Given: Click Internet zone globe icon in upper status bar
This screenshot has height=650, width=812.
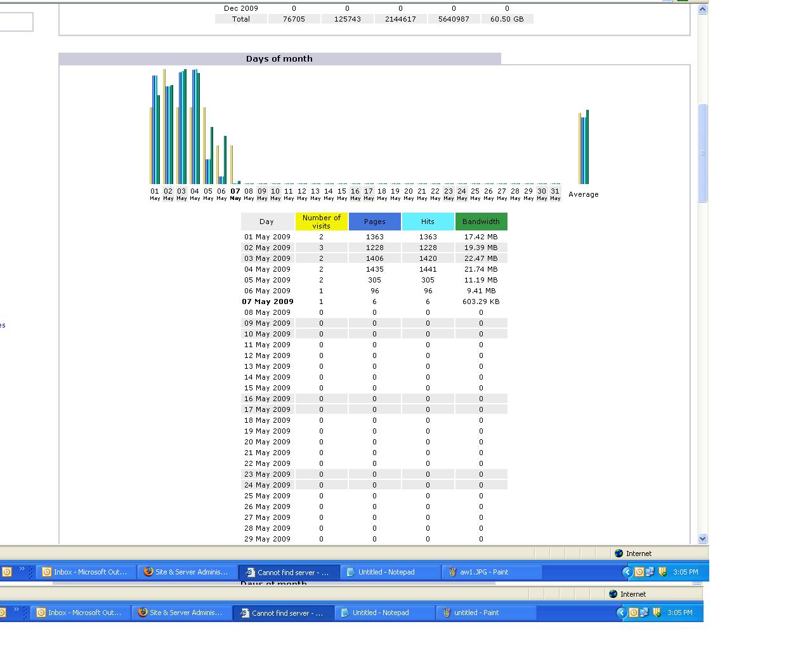Looking at the screenshot, I should 619,554.
